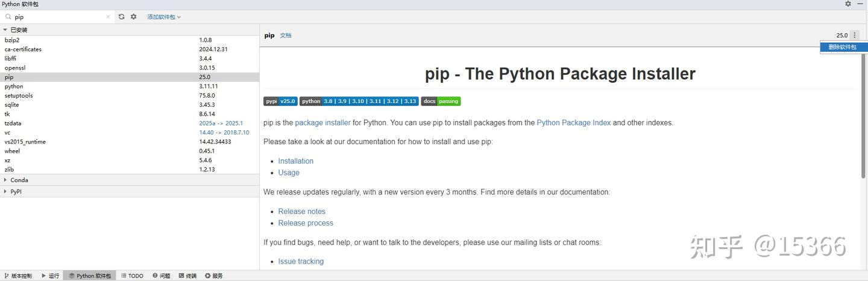Select the zlib package row
The image size is (868, 281).
click(x=130, y=169)
